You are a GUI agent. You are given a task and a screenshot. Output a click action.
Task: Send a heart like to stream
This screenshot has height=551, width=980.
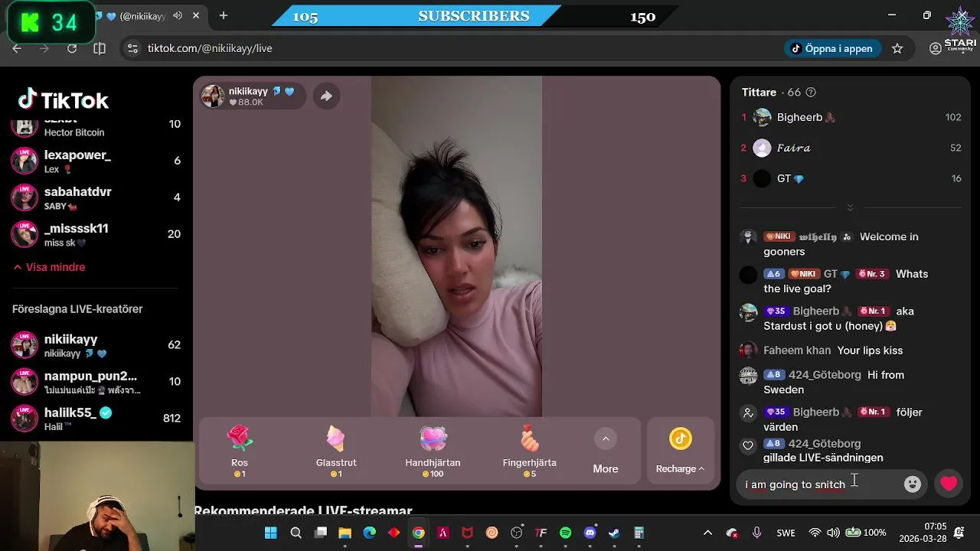[x=949, y=484]
